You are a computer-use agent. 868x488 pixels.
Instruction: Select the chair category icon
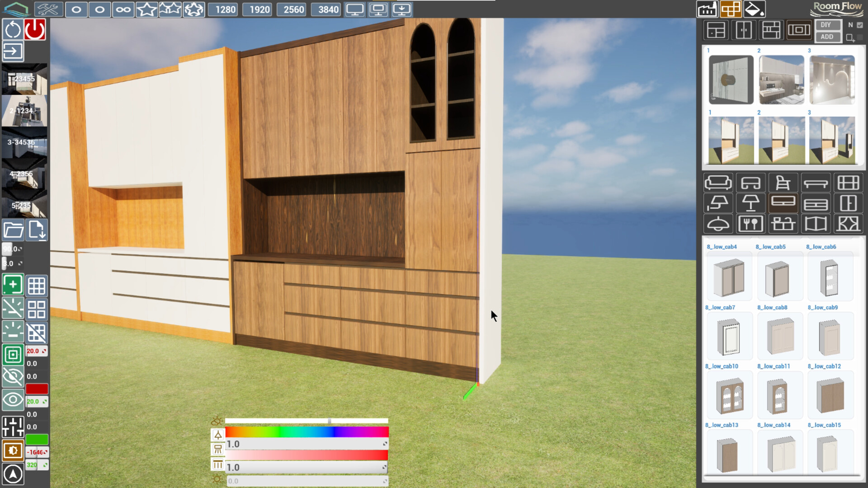click(783, 183)
